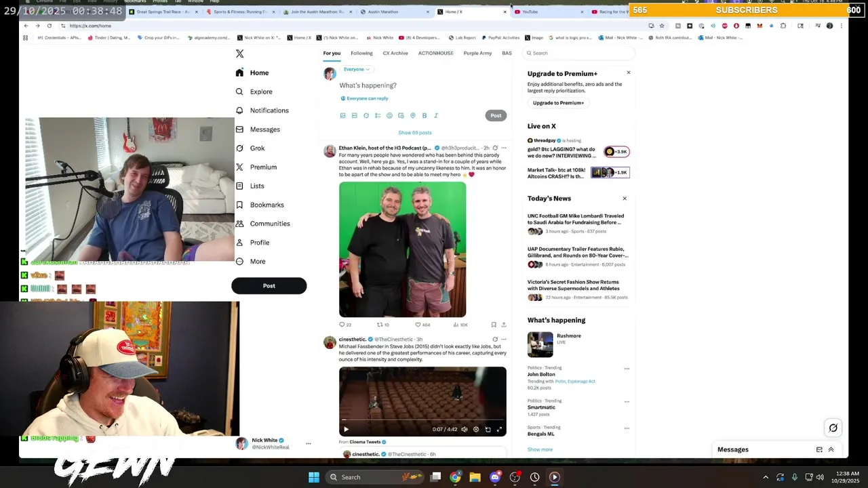Viewport: 868px width, 488px height.
Task: Load the newly available posts link
Action: point(415,133)
